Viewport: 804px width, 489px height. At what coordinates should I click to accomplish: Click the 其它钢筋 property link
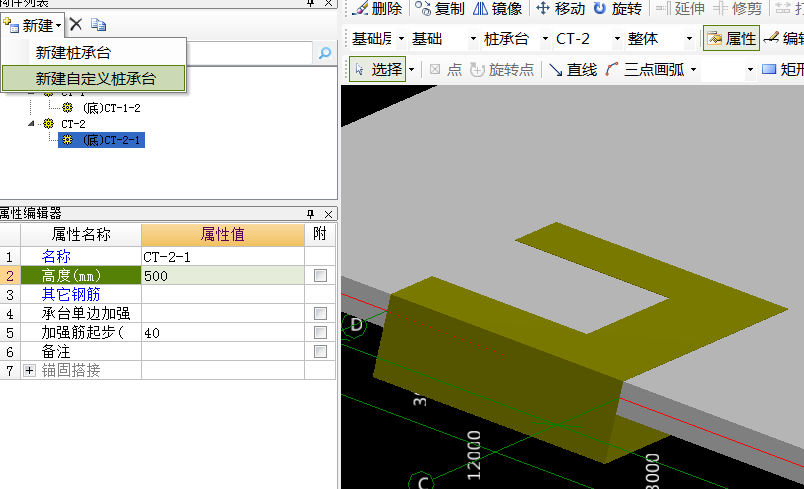click(x=71, y=294)
